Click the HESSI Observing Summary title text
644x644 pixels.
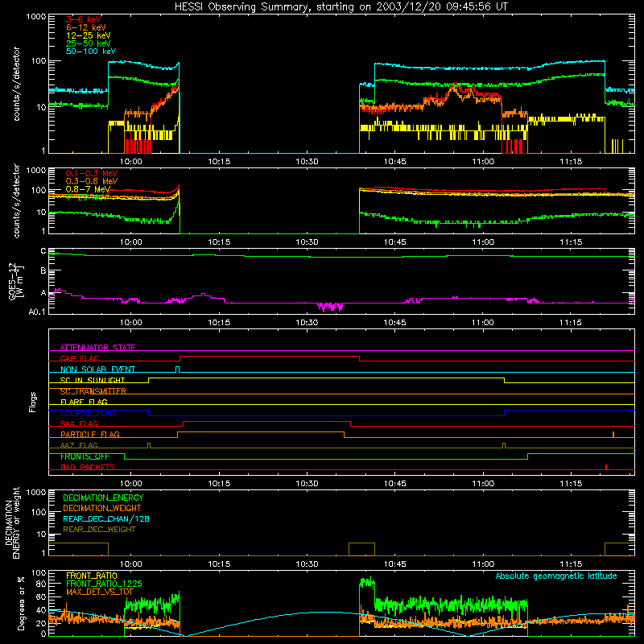click(x=341, y=7)
